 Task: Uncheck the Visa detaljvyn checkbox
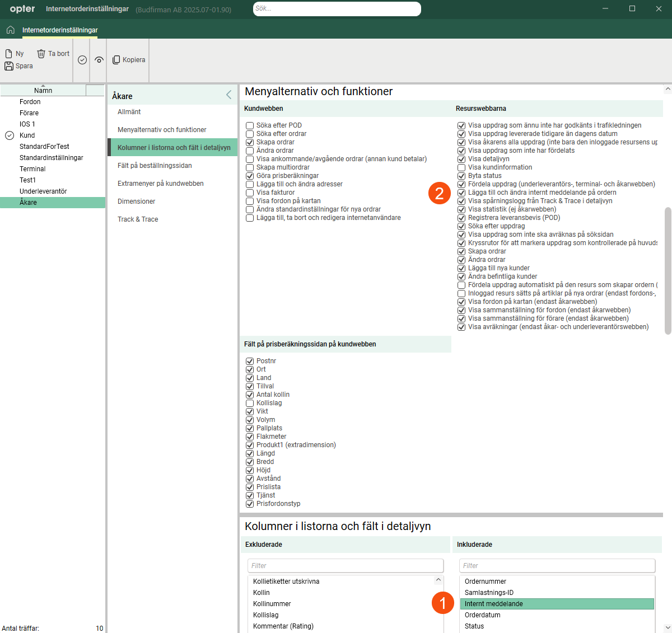pyautogui.click(x=461, y=159)
